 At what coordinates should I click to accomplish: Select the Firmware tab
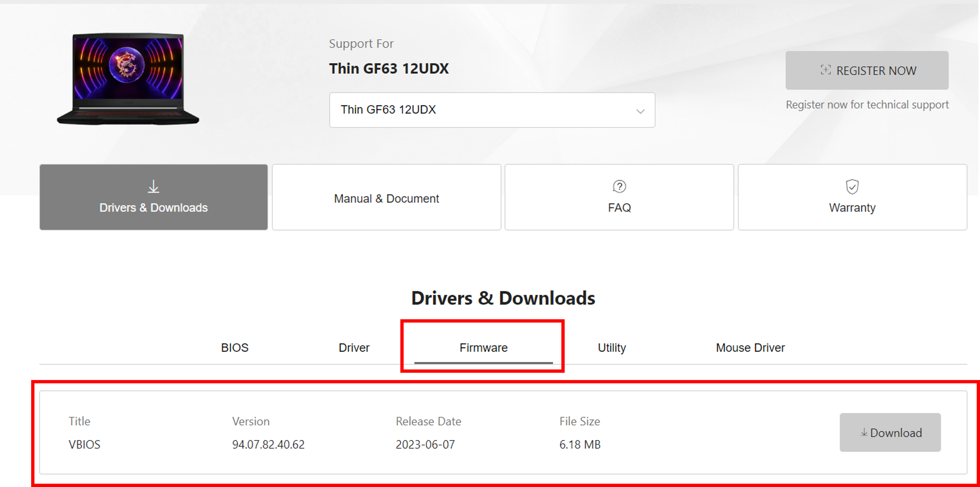pos(483,347)
